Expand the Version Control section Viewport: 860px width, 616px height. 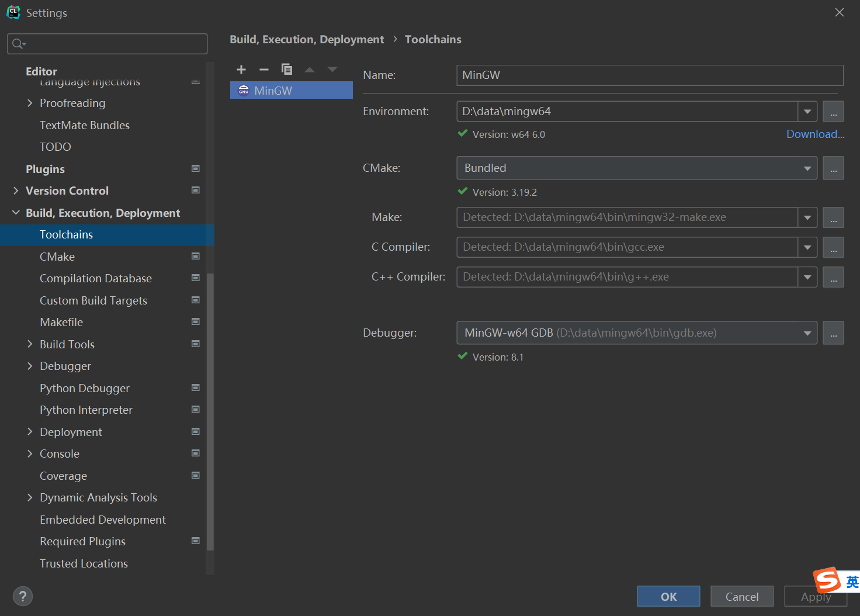pyautogui.click(x=16, y=191)
